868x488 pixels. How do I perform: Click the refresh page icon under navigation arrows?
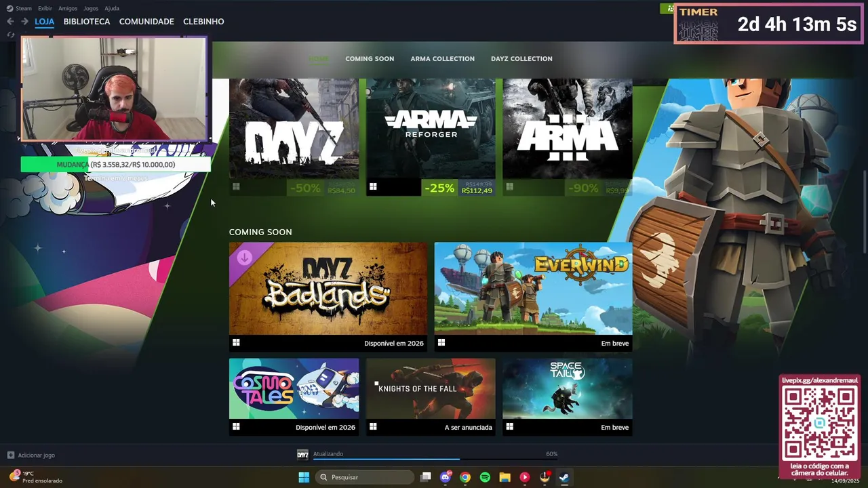click(x=10, y=35)
